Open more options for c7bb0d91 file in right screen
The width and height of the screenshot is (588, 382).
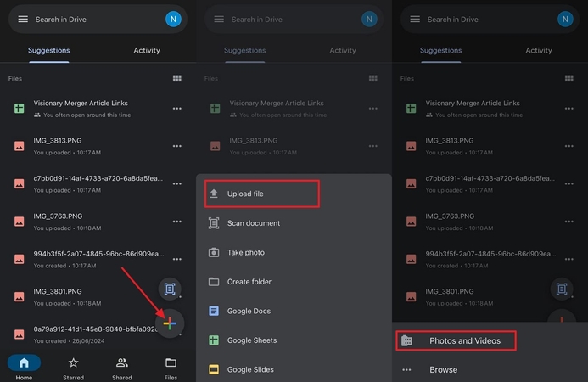tap(568, 183)
